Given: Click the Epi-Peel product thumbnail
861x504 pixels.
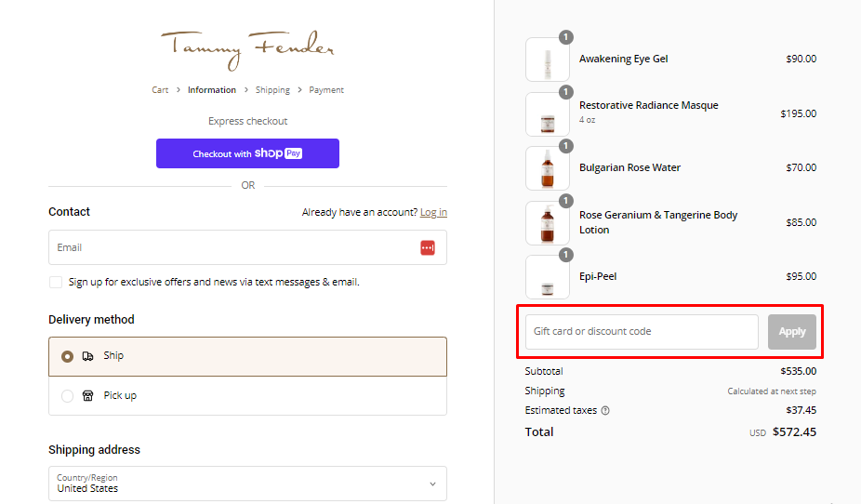Looking at the screenshot, I should tap(548, 277).
